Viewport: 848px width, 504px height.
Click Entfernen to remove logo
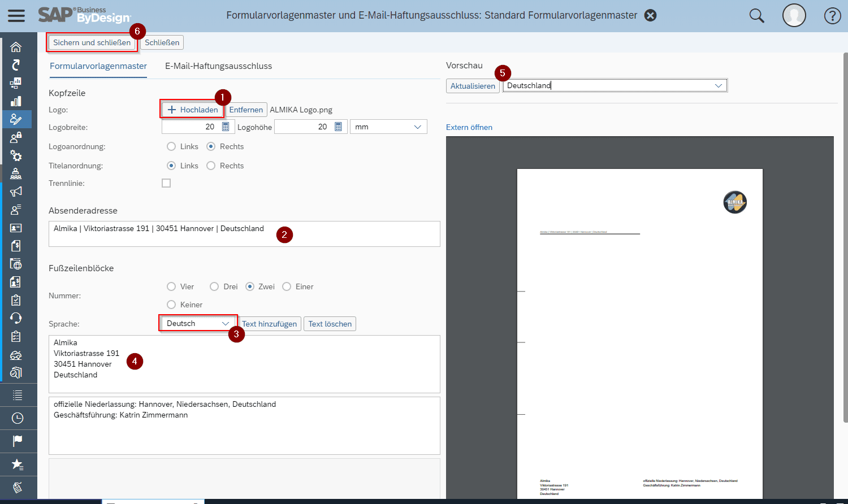[x=246, y=110]
